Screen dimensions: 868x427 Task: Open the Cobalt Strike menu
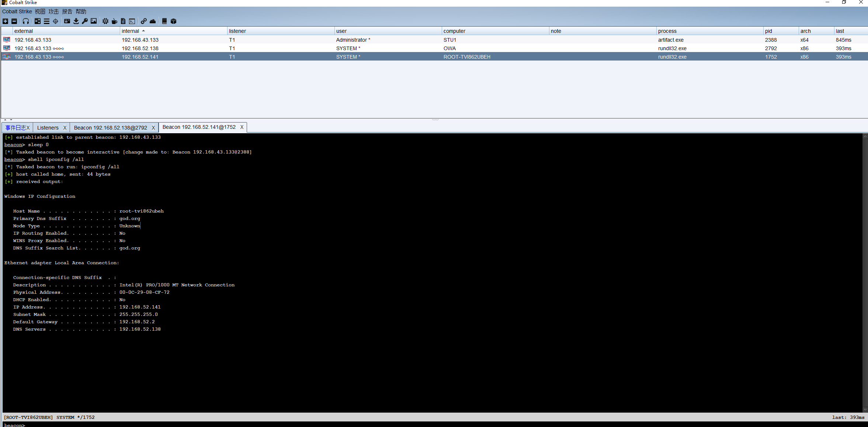[x=17, y=11]
